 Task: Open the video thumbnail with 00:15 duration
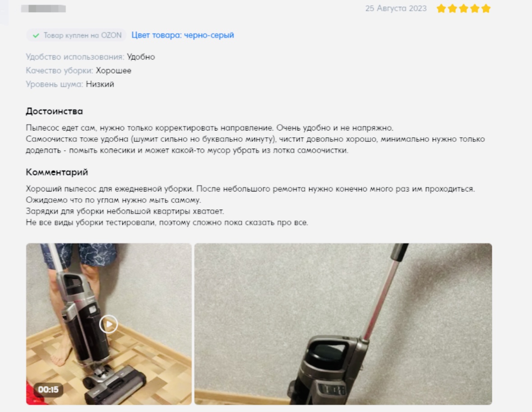point(109,324)
